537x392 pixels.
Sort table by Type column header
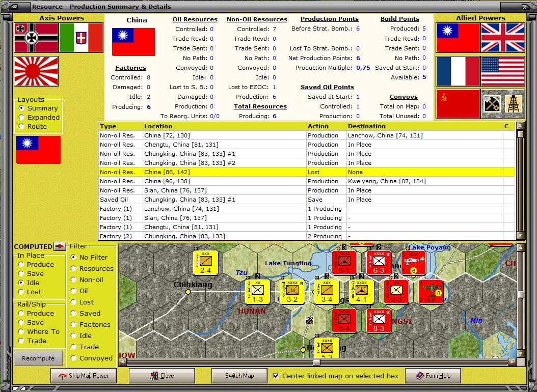tap(121, 126)
